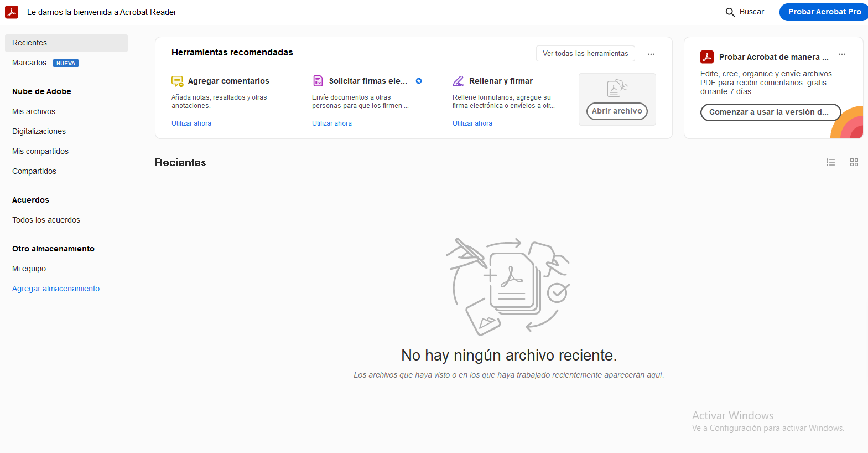This screenshot has width=868, height=453.
Task: Click Agregar almacenamiento link
Action: (56, 289)
